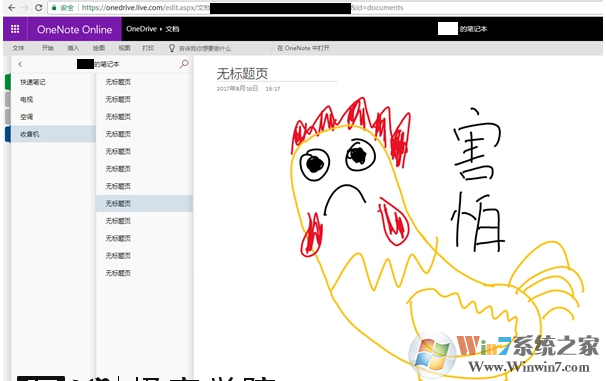
Task: Open the 视图 ribbon tab
Action: (124, 48)
